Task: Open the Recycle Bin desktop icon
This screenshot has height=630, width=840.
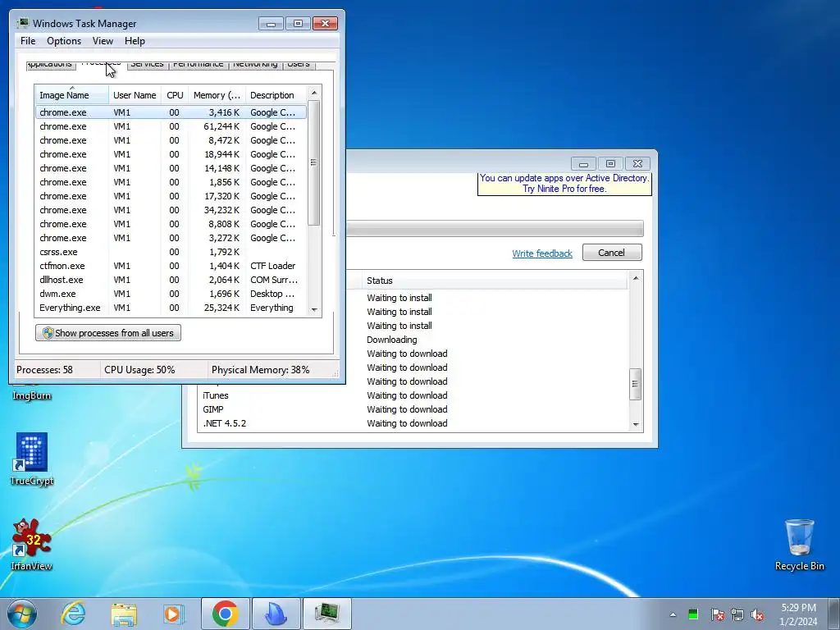Action: click(799, 545)
